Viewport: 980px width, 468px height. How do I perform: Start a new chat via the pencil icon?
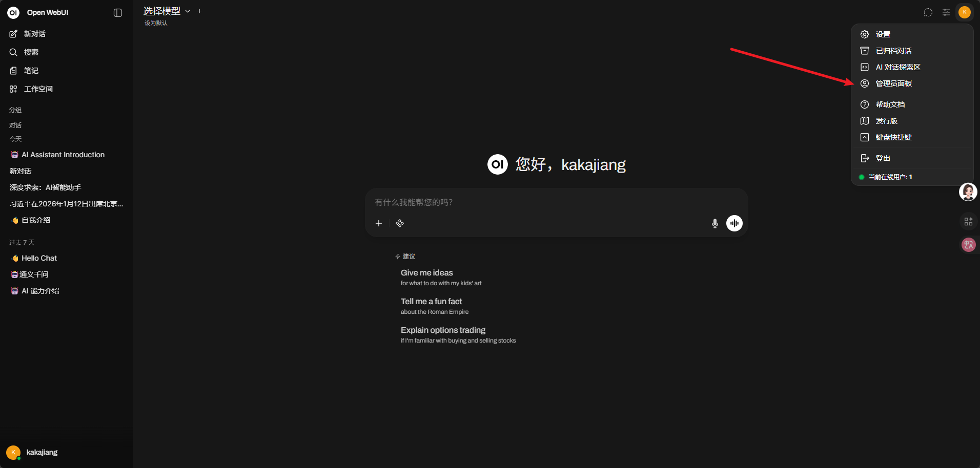coord(13,33)
